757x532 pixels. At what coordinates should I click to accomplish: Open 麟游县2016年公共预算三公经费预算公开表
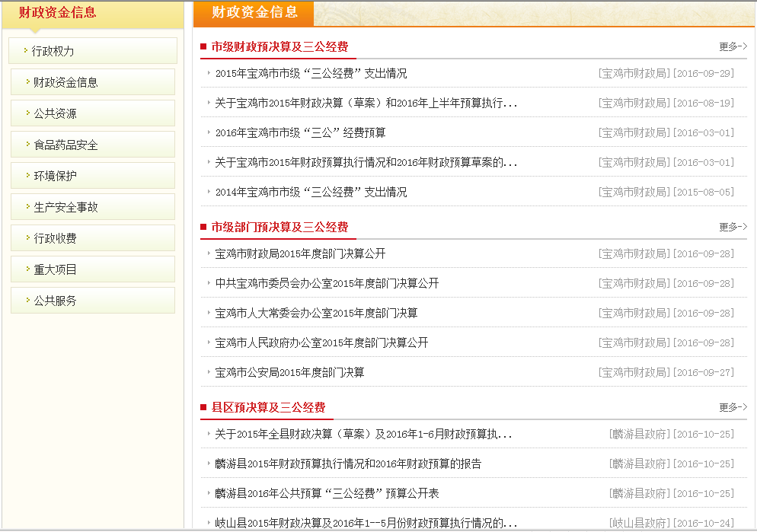tap(327, 493)
